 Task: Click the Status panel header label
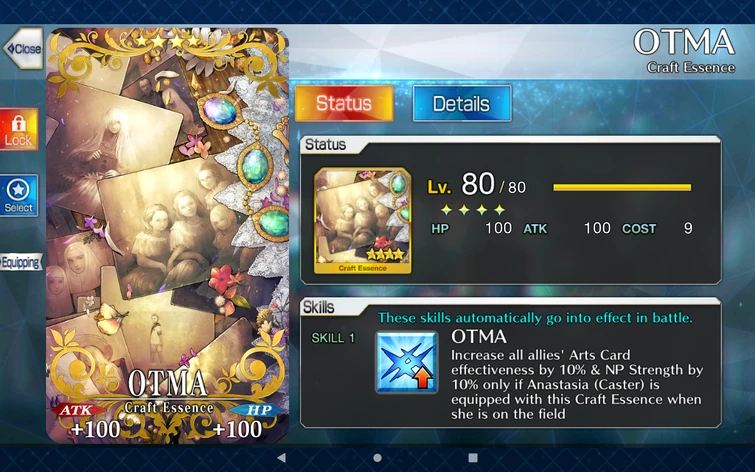325,144
